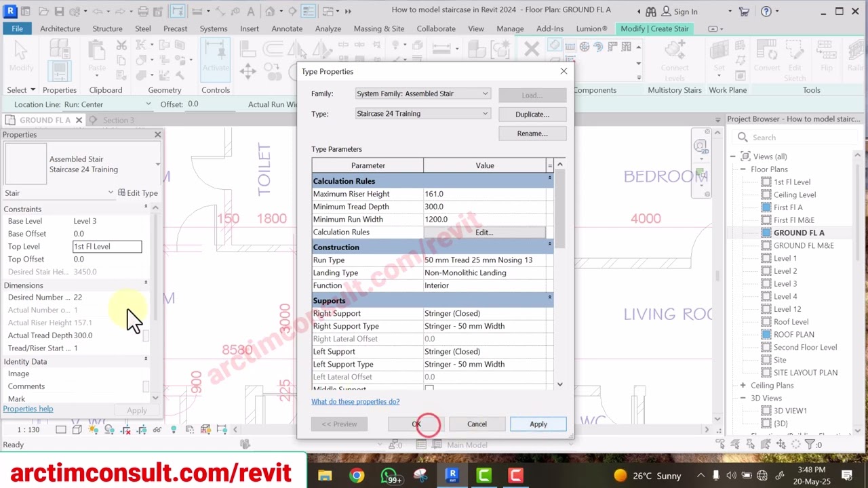Collapse the Supports parameter group
This screenshot has width=868, height=488.
click(550, 298)
